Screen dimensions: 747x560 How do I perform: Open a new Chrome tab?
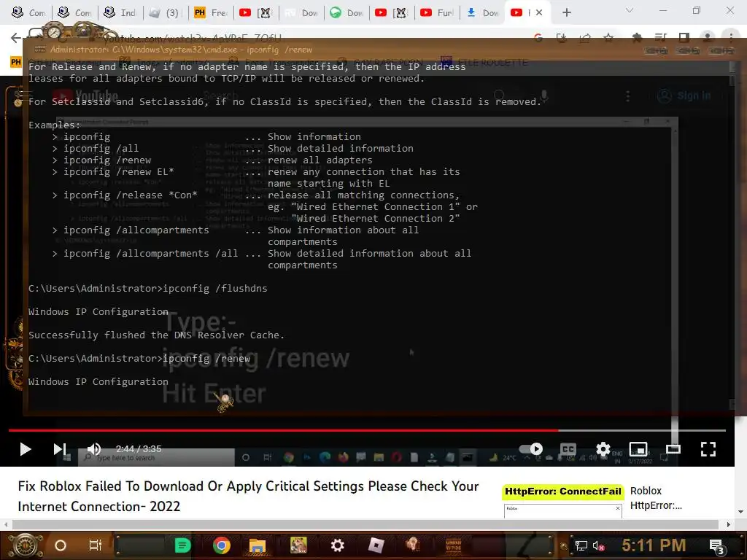(566, 12)
